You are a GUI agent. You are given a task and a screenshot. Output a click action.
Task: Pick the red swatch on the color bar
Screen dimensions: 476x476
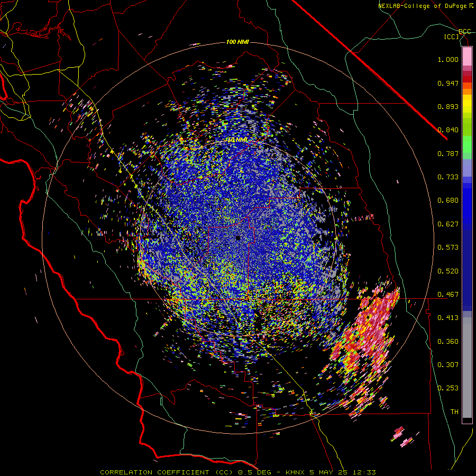point(467,79)
